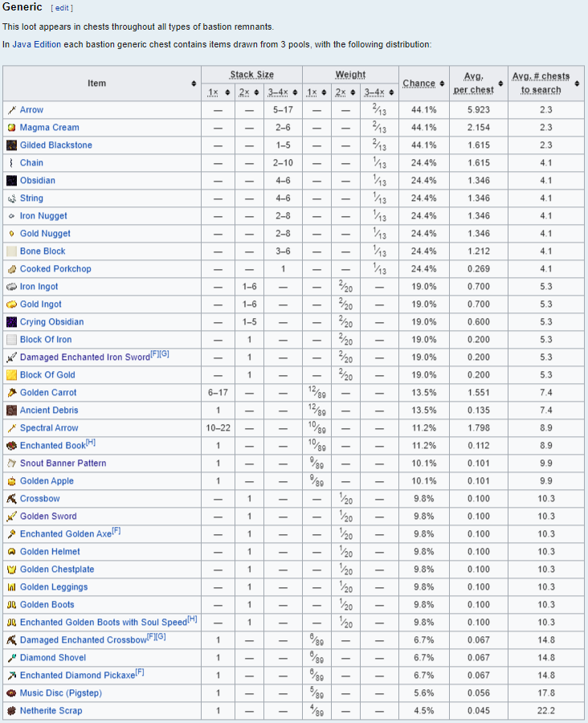Click the Netherite Scrap icon
Screen dimensions: 588x723
pyautogui.click(x=12, y=711)
